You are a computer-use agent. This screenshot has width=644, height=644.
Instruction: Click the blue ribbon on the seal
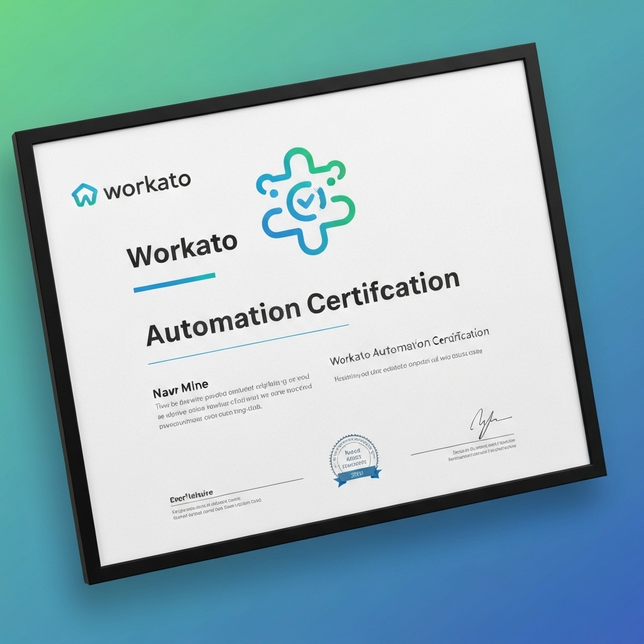(x=357, y=476)
